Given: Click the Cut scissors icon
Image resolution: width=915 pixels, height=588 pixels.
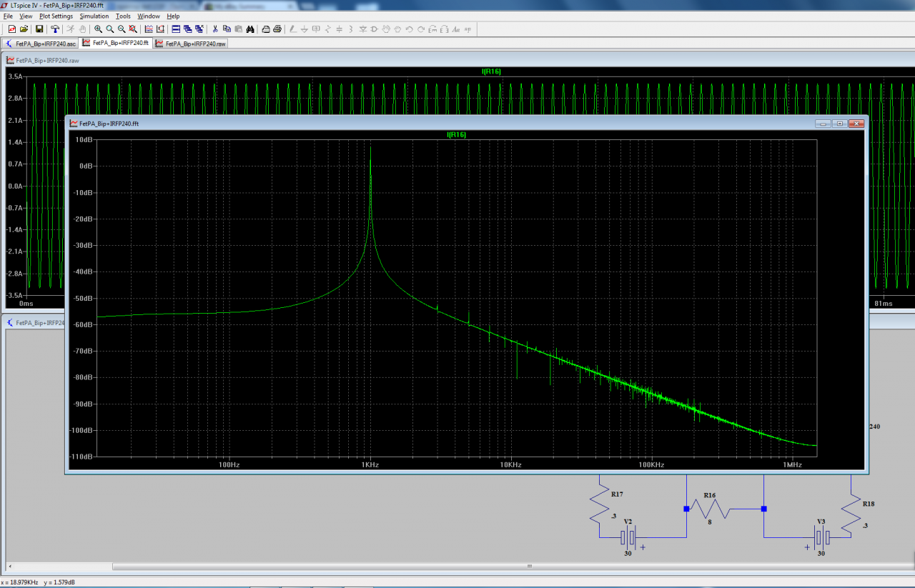Looking at the screenshot, I should [215, 29].
